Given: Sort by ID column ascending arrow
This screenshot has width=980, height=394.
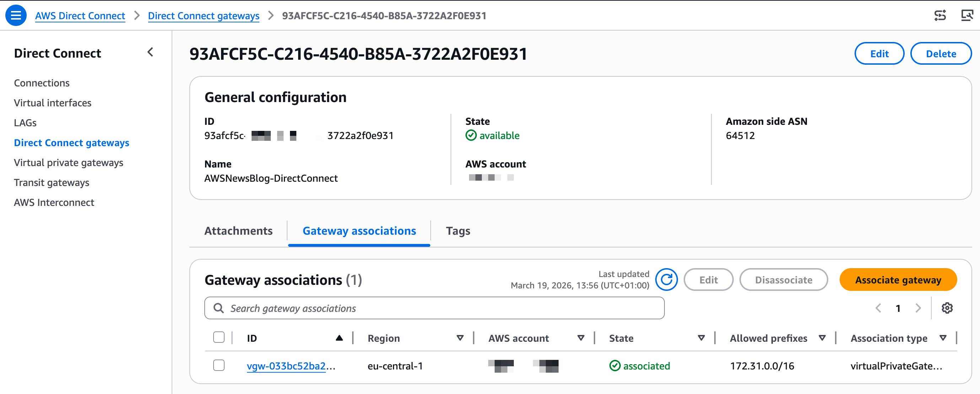Looking at the screenshot, I should point(339,338).
